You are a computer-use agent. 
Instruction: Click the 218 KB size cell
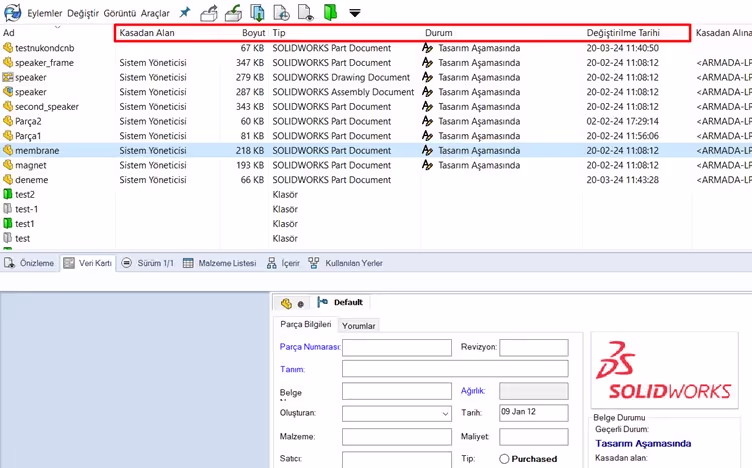tap(249, 150)
